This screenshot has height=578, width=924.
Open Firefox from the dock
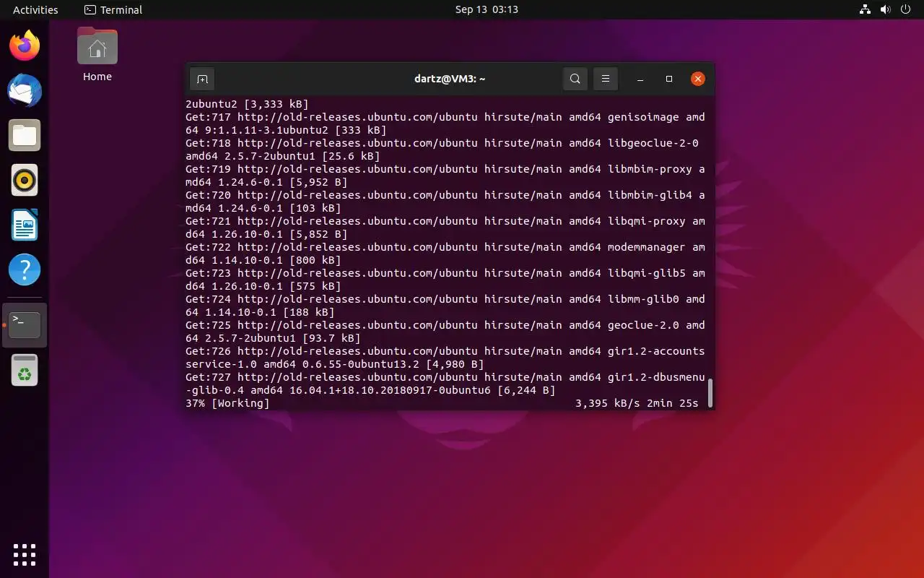click(x=25, y=46)
